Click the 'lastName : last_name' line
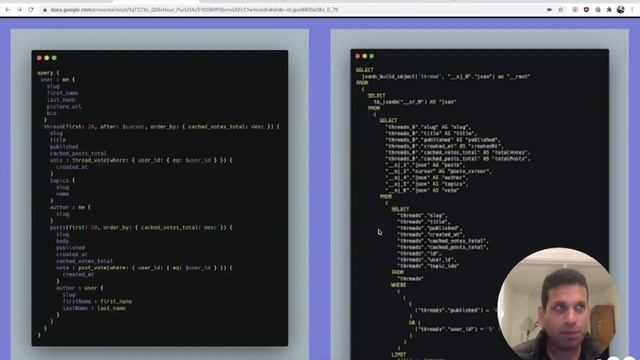 [94, 308]
